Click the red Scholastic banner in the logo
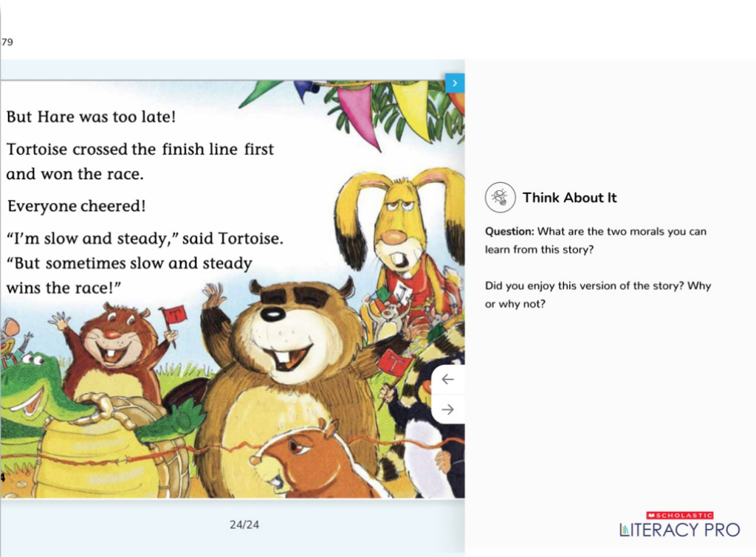756x557 pixels. pyautogui.click(x=680, y=515)
